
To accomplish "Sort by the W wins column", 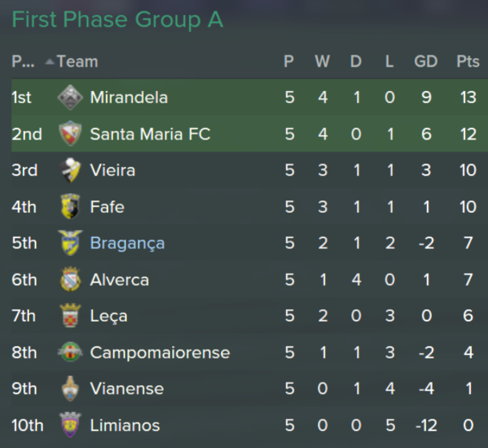I will click(x=322, y=61).
